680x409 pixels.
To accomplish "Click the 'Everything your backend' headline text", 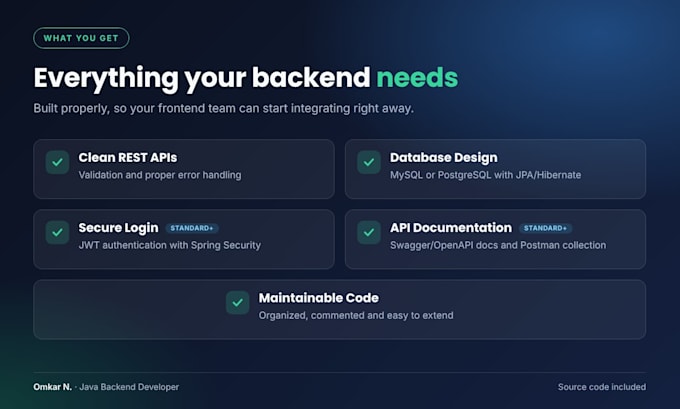I will [202, 78].
